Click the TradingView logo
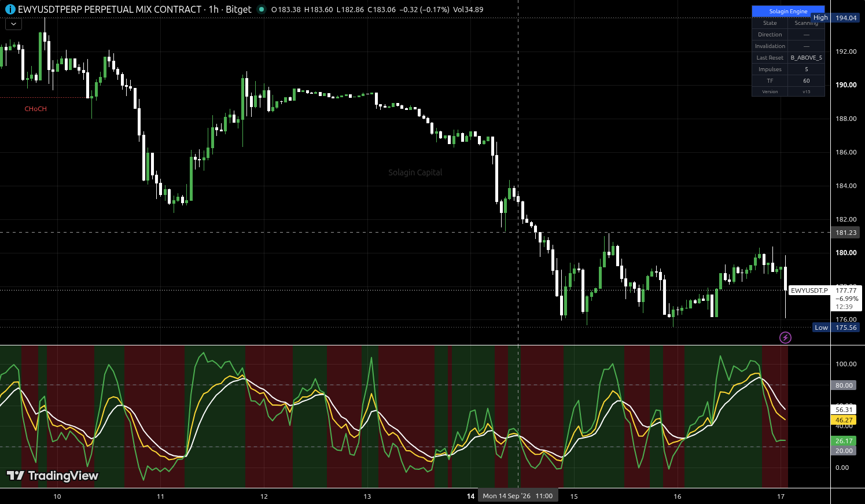This screenshot has width=865, height=504. coord(53,476)
